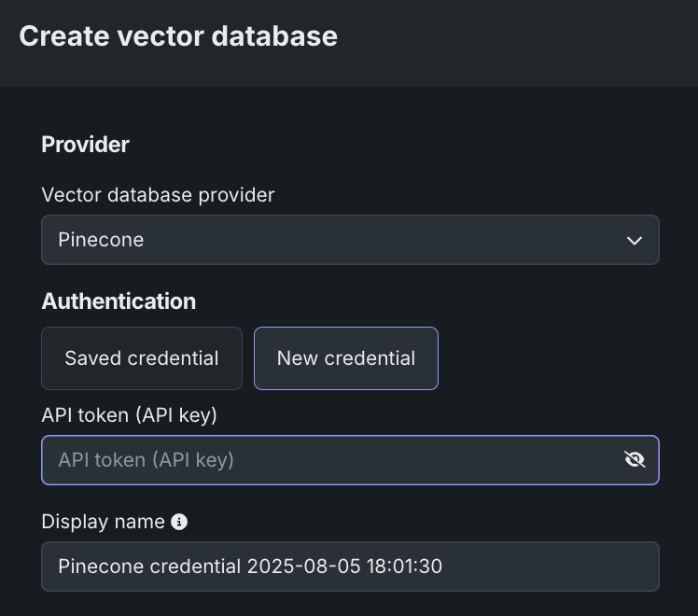Viewport: 698px width, 616px height.
Task: Click the "Vector database provider" field label
Action: [158, 195]
